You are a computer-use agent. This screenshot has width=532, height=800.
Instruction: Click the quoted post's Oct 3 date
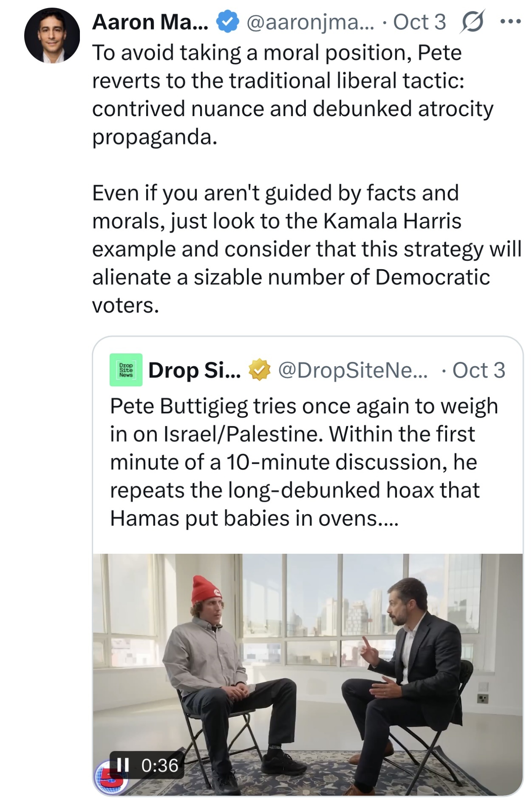pyautogui.click(x=478, y=370)
